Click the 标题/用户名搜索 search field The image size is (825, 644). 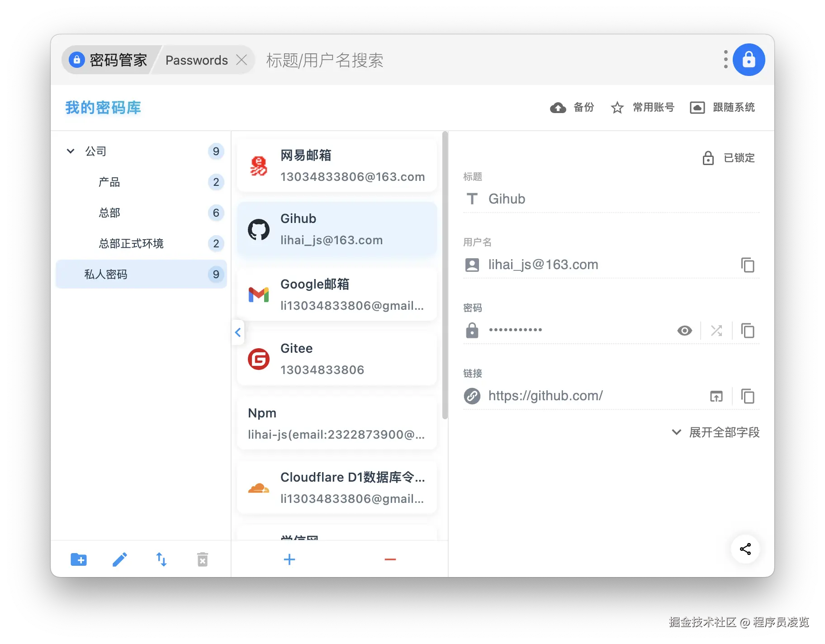coord(325,60)
